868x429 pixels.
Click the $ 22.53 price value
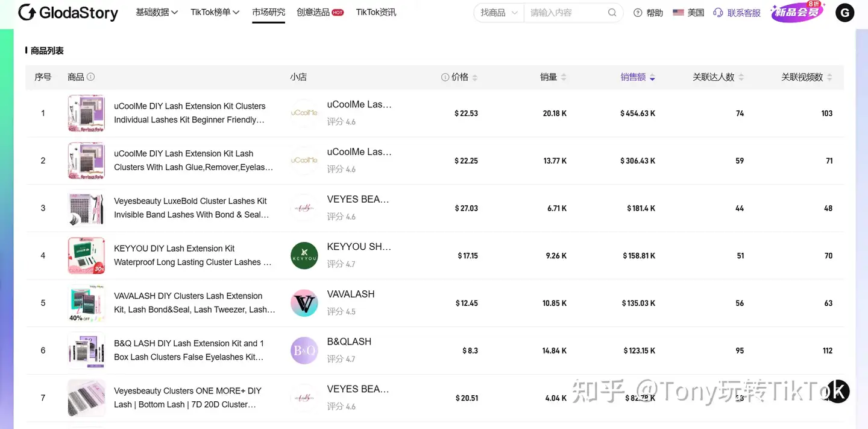[466, 113]
